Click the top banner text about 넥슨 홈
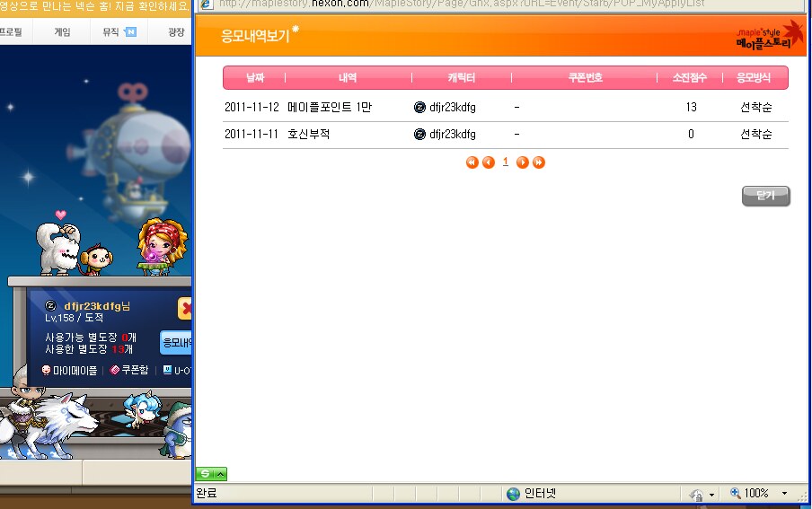Image resolution: width=812 pixels, height=509 pixels. point(94,6)
